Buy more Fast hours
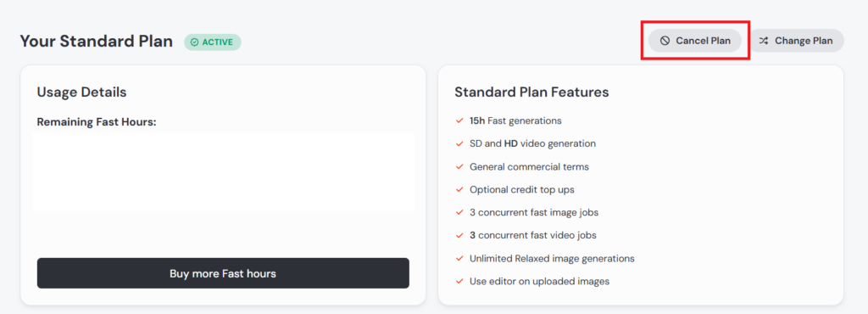The width and height of the screenshot is (868, 314). 223,273
